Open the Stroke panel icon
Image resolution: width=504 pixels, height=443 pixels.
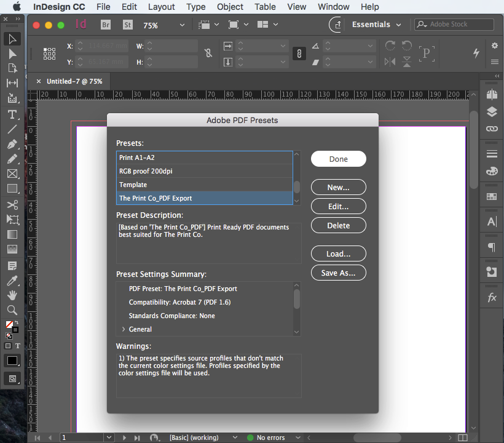492,154
